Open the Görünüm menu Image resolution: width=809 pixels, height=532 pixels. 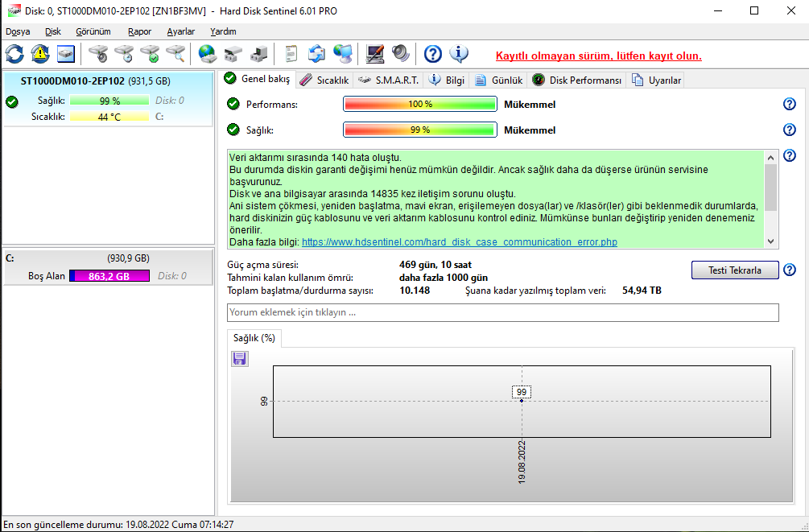[x=93, y=31]
